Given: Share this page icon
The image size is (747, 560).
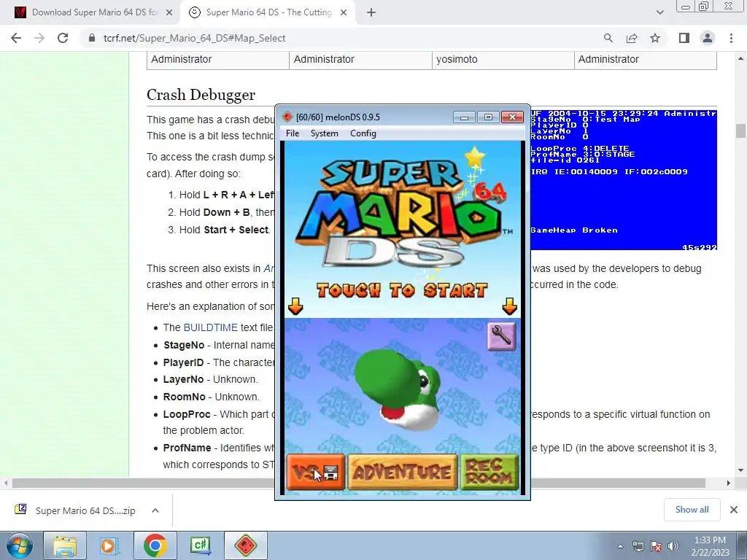Looking at the screenshot, I should pos(632,38).
